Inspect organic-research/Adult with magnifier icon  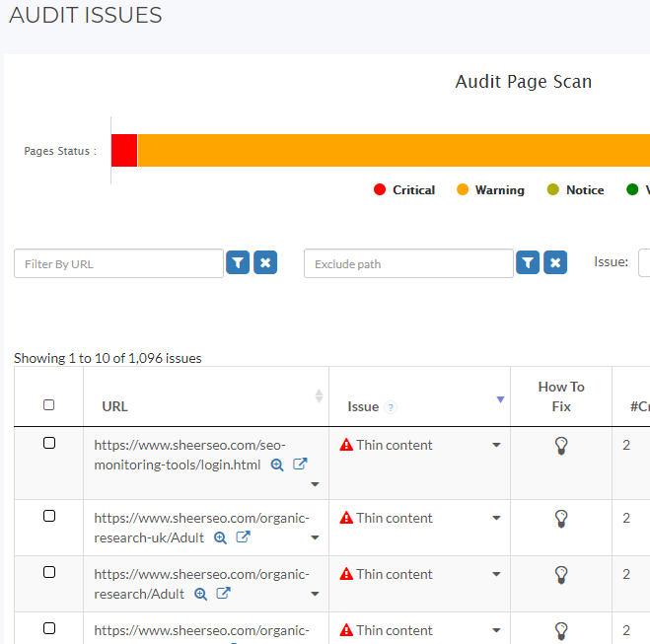(x=200, y=595)
